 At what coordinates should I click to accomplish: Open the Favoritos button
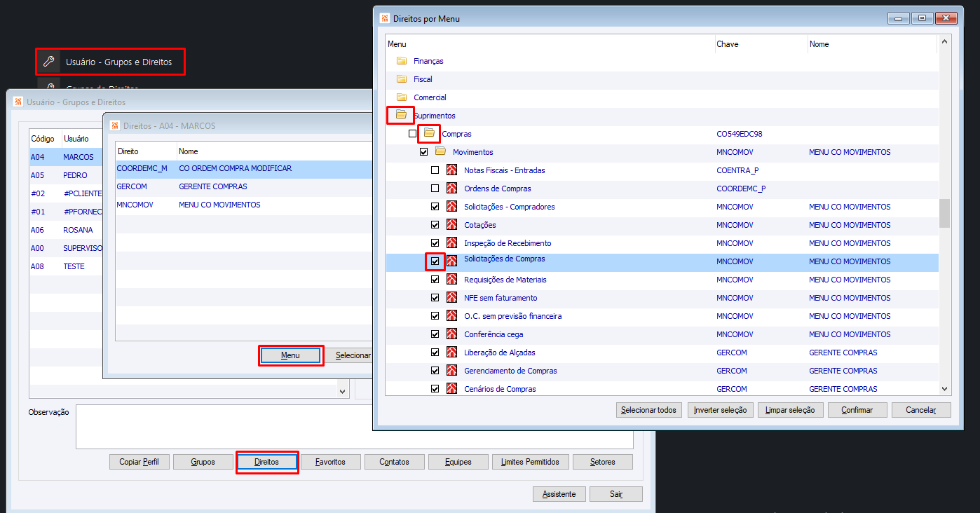pyautogui.click(x=330, y=462)
